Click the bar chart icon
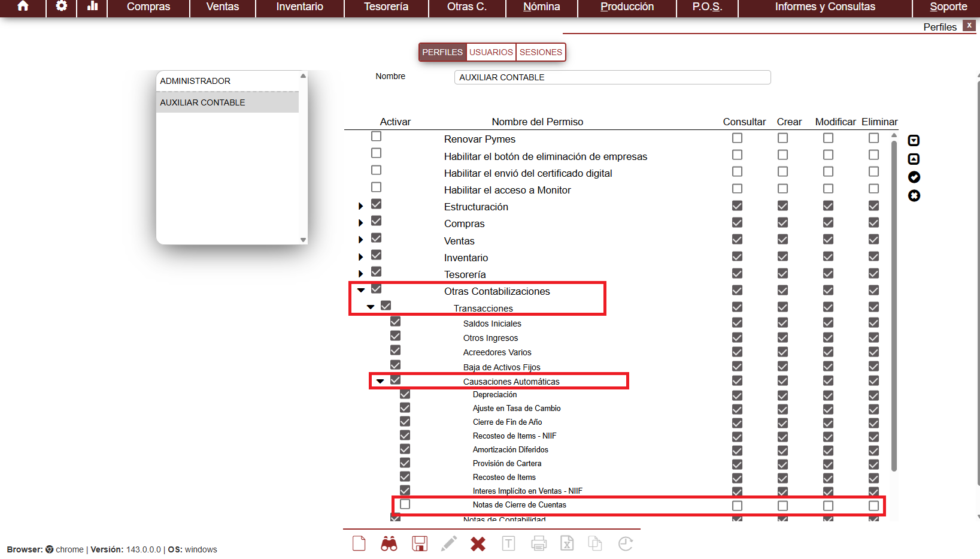The height and width of the screenshot is (559, 980). click(x=92, y=7)
